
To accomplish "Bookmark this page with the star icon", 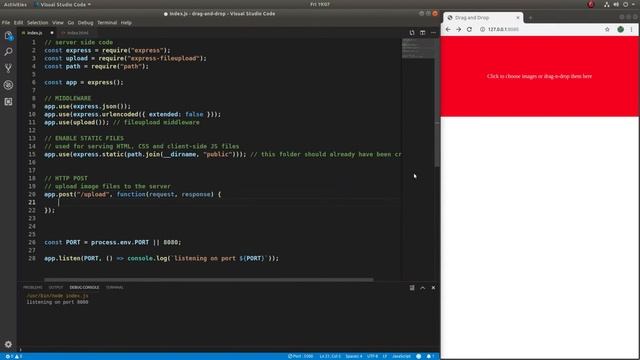I will click(x=607, y=29).
